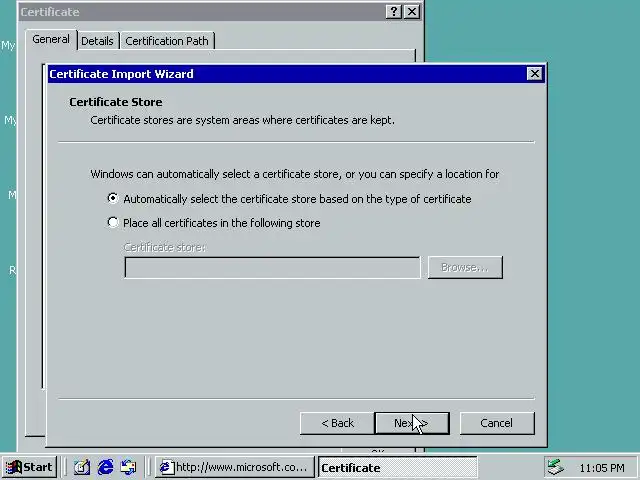Open Certification Path tab in Certificate window
The width and height of the screenshot is (640, 480).
pyautogui.click(x=167, y=41)
